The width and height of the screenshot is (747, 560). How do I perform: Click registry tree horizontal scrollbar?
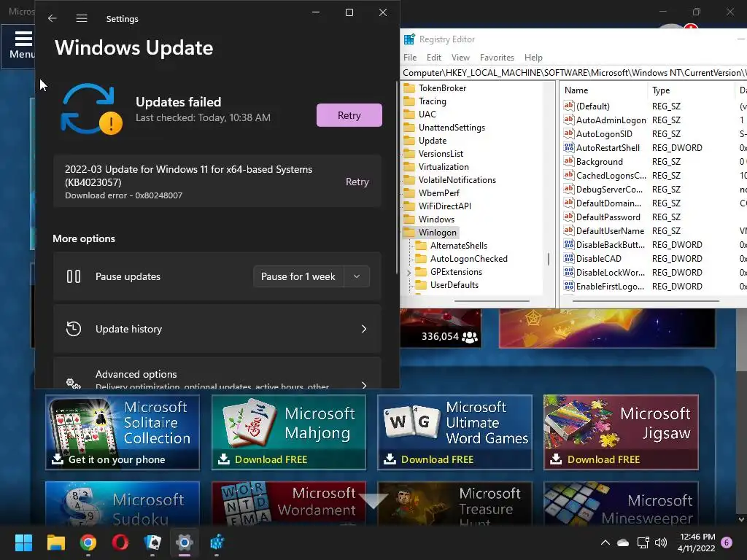click(492, 301)
